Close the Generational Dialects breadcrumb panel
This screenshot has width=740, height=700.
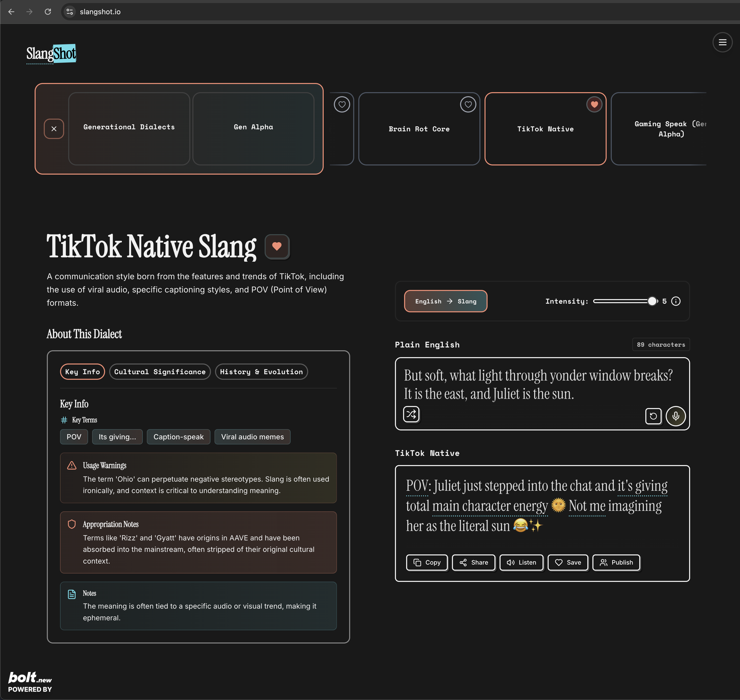pos(54,129)
